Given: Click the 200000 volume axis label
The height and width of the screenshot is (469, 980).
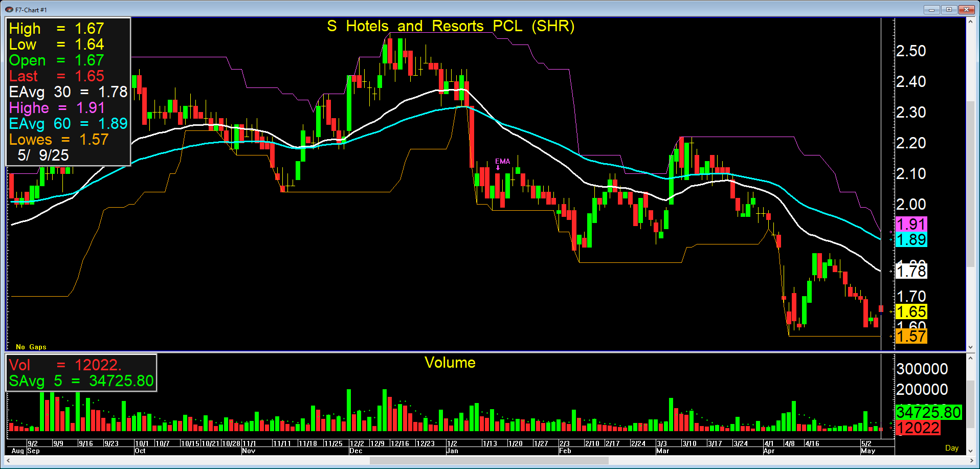Looking at the screenshot, I should click(x=922, y=389).
